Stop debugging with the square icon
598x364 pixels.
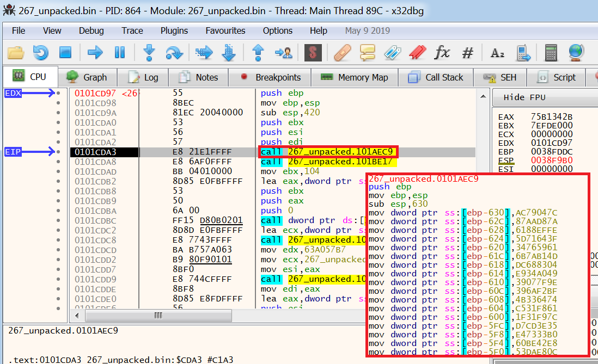(x=65, y=53)
